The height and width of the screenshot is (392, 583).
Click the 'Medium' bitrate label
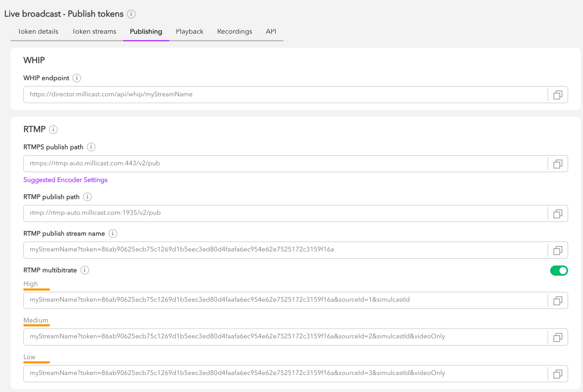[36, 320]
